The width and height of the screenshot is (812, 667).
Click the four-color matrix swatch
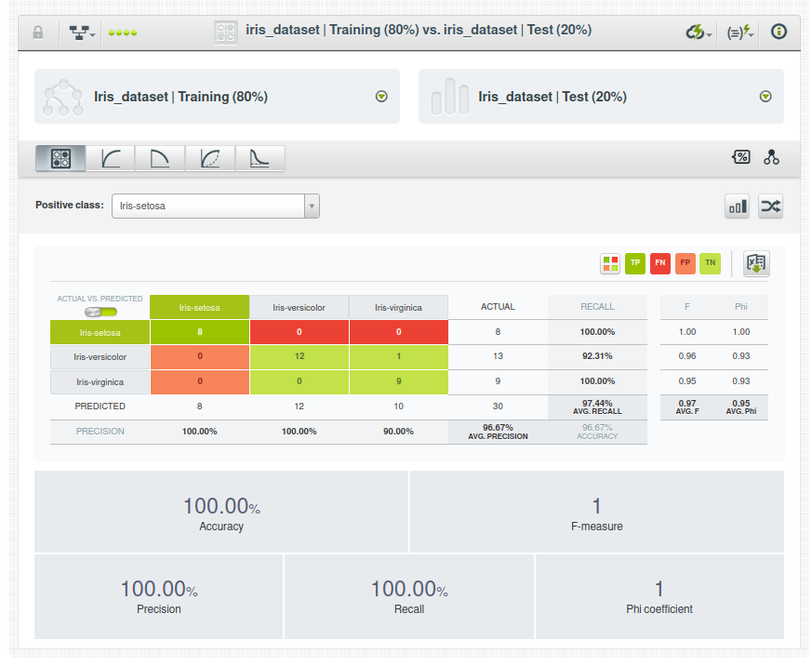coord(610,263)
